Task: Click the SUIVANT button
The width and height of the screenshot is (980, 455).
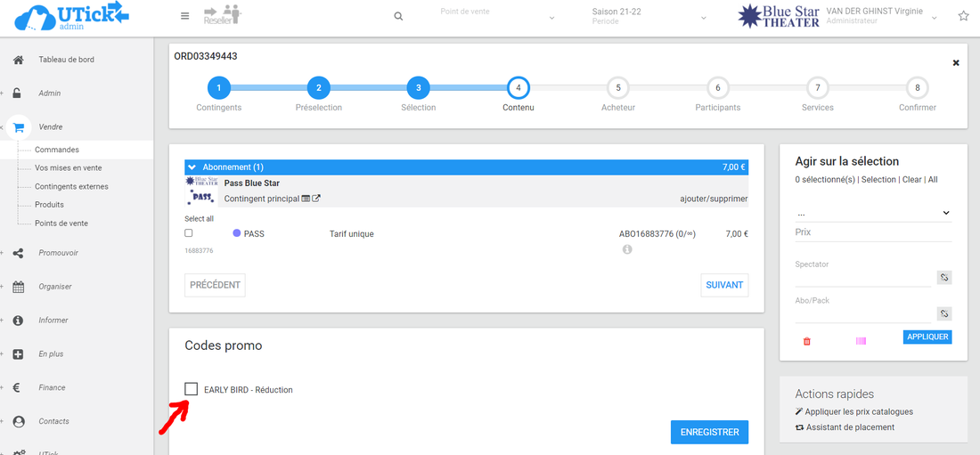Action: click(x=724, y=285)
